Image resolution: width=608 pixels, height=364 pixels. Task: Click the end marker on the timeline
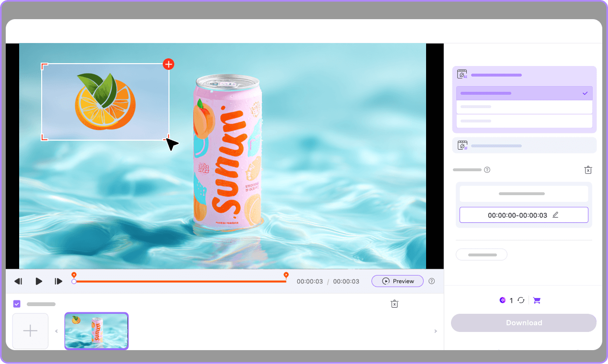tap(286, 275)
